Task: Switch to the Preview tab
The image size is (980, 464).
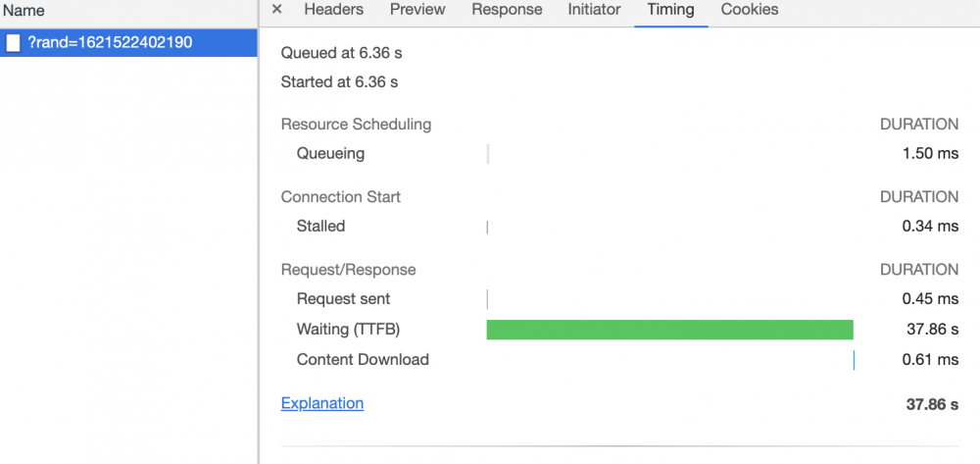Action: 417,10
